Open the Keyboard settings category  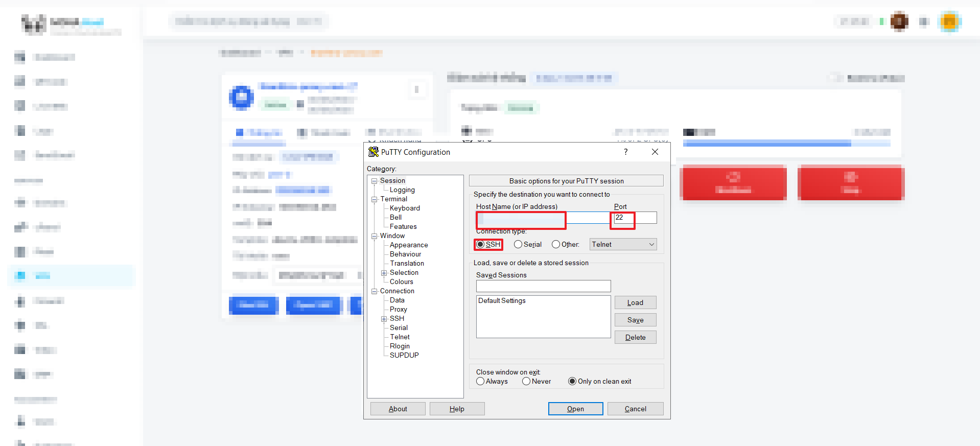[405, 208]
